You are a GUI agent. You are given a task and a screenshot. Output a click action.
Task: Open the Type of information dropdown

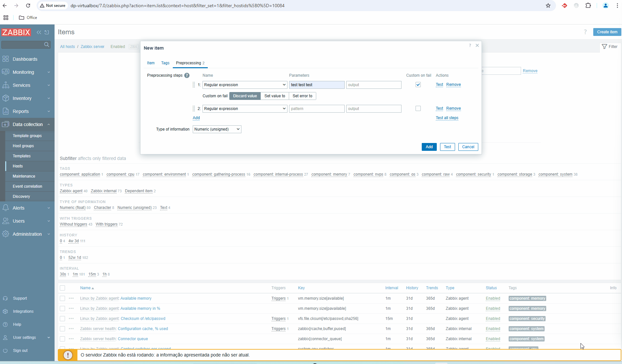click(217, 129)
